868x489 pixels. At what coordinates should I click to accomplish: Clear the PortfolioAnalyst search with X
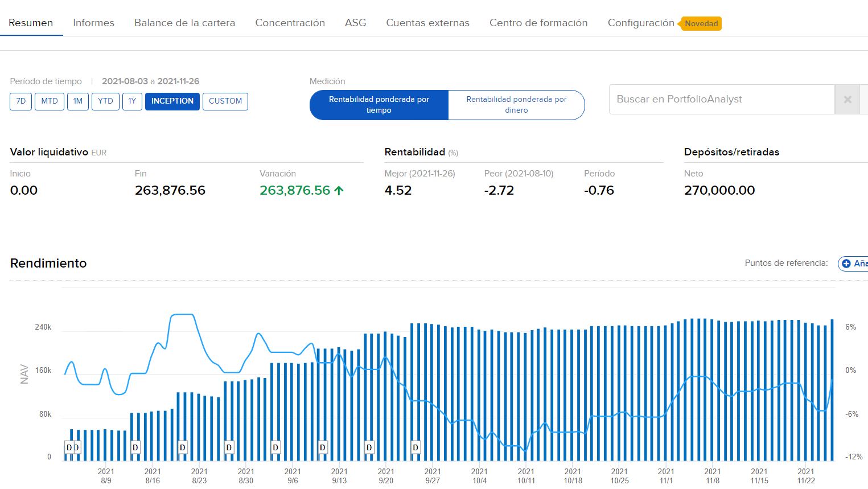(x=847, y=100)
